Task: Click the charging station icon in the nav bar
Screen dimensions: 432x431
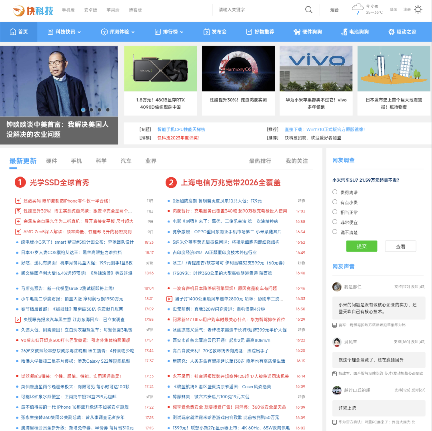Action: (344, 32)
